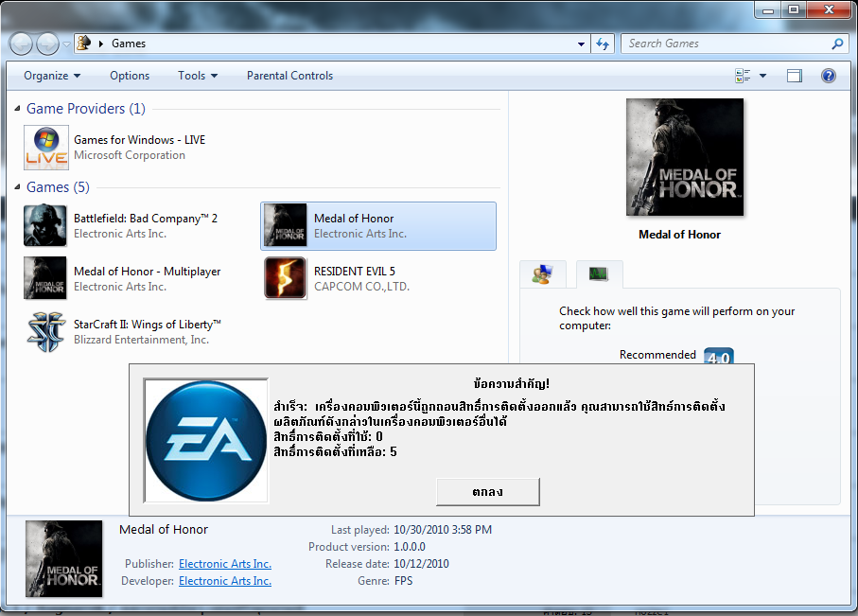Collapse the Games group
Image resolution: width=858 pixels, height=616 pixels.
(x=19, y=187)
